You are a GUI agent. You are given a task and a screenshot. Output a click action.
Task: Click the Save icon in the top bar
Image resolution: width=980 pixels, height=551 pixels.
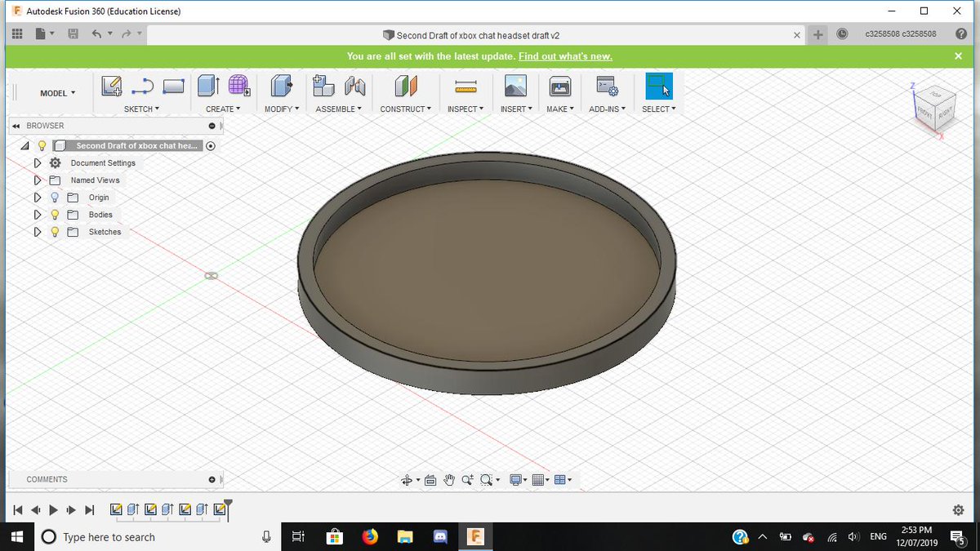pos(73,34)
